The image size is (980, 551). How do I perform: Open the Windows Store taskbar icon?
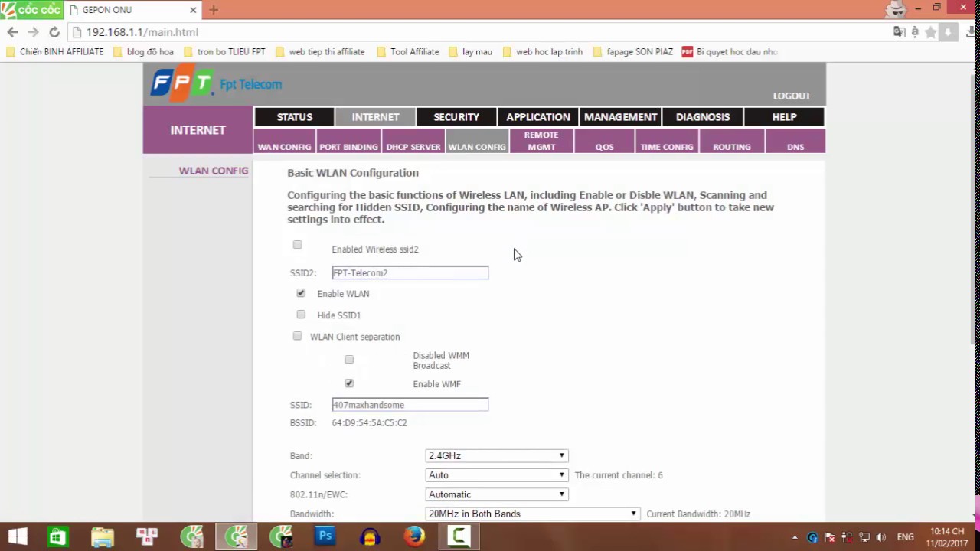pos(57,536)
